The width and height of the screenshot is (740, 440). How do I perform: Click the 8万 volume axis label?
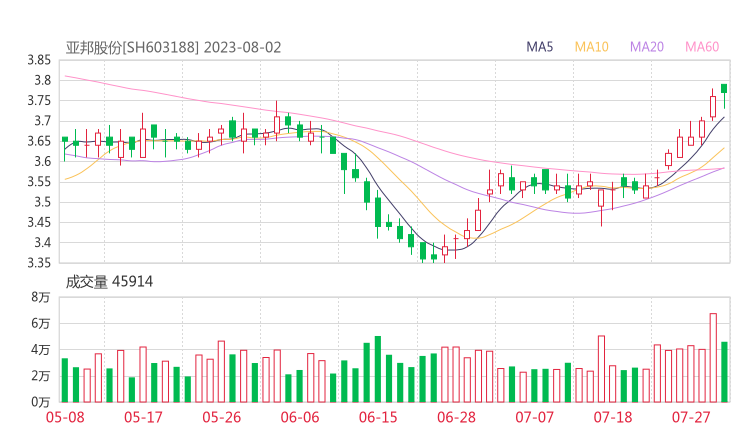click(x=41, y=297)
